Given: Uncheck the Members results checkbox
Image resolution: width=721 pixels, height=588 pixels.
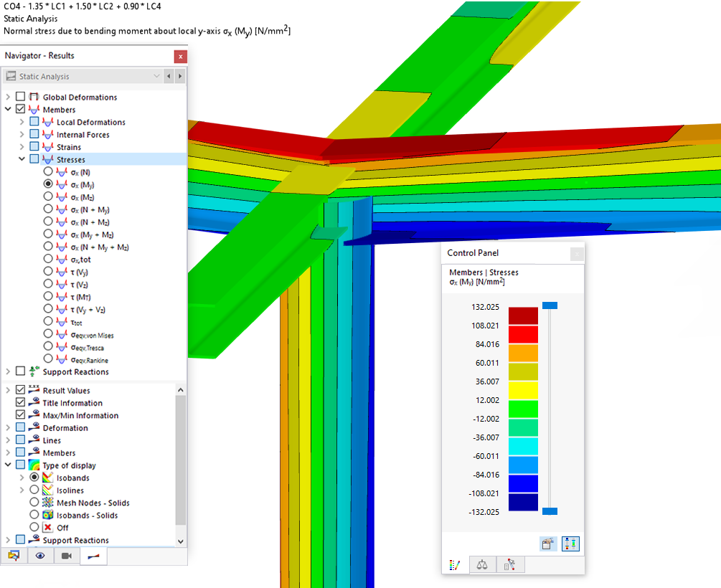Looking at the screenshot, I should 20,109.
